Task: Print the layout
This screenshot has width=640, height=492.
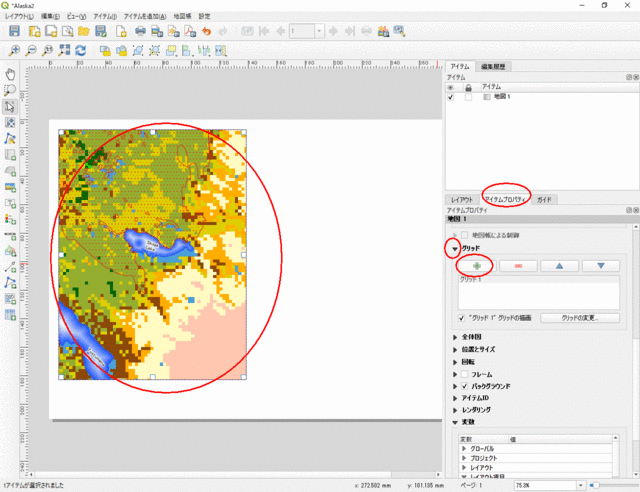Action: pos(140,31)
